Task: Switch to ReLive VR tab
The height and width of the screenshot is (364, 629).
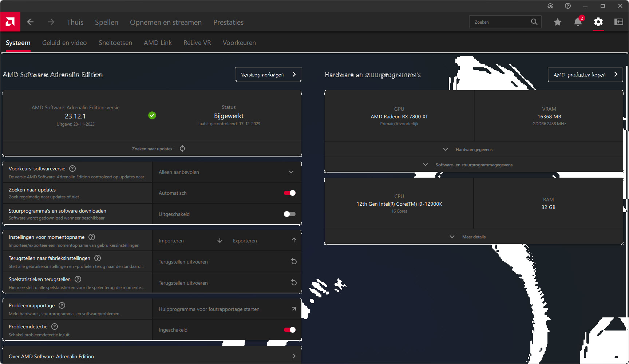Action: coord(197,43)
